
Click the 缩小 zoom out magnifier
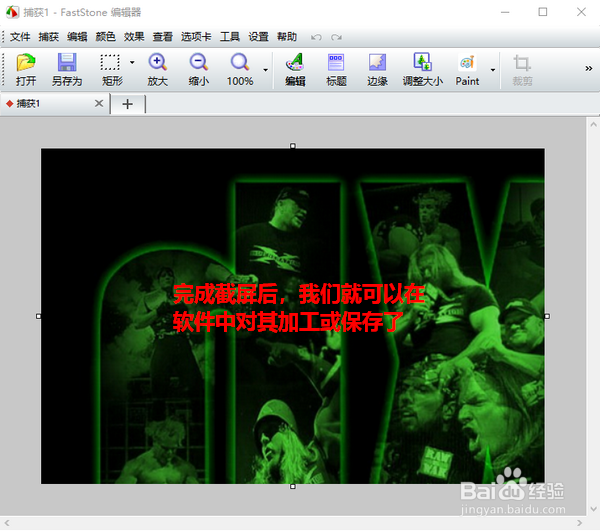tap(199, 62)
